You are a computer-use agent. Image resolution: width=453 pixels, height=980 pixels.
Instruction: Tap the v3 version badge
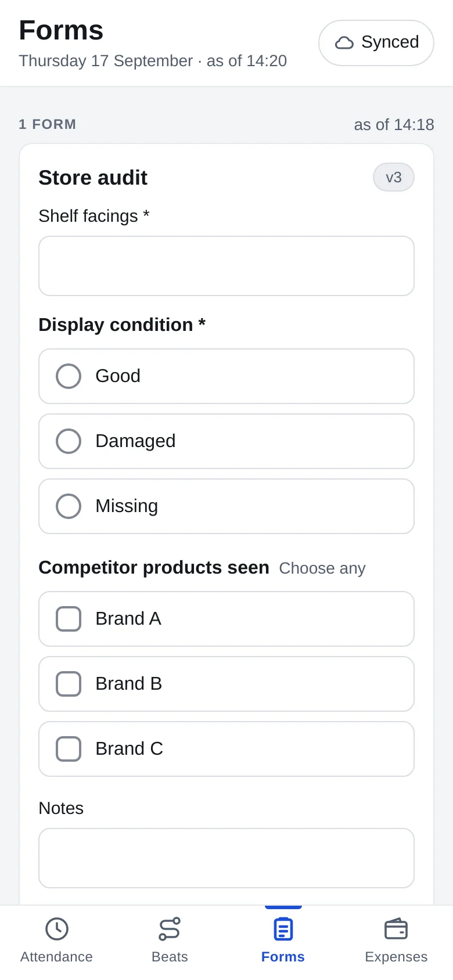[394, 177]
